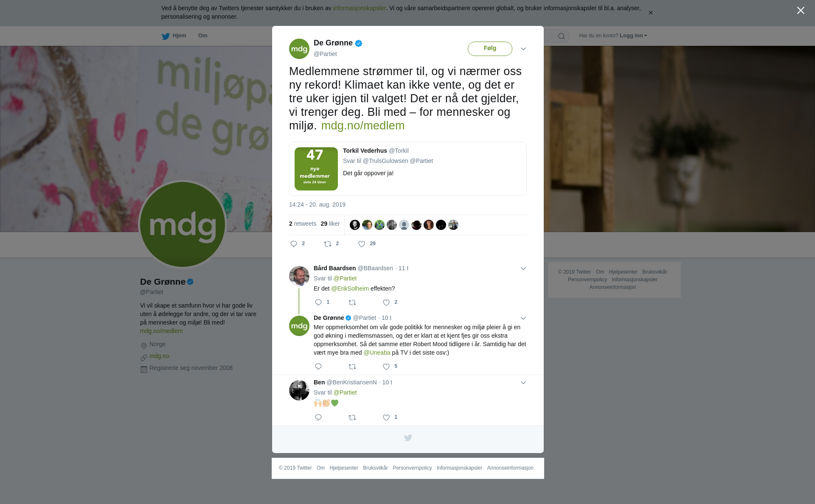View the 29 liker list
Image resolution: width=815 pixels, height=504 pixels.
coord(330,224)
